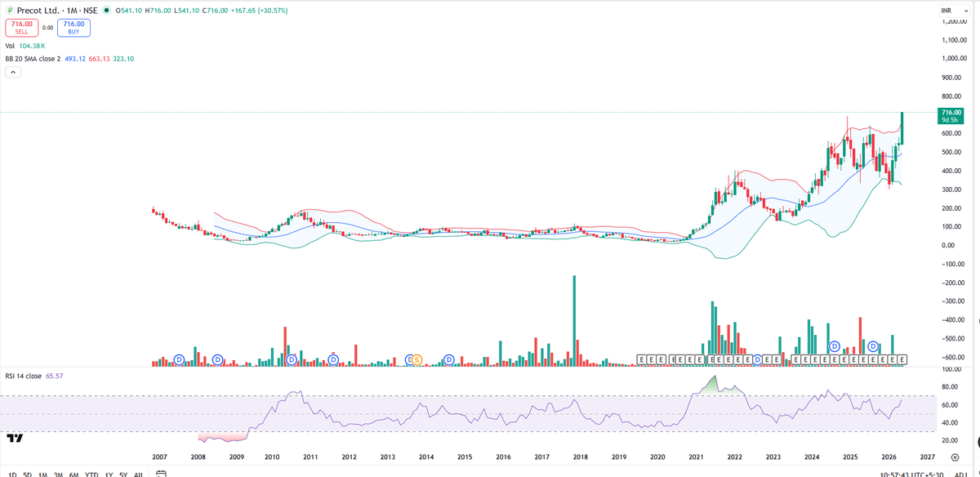Viewport: 980px width, 477px height.
Task: Click the 2021 year on time axis
Action: [x=696, y=457]
